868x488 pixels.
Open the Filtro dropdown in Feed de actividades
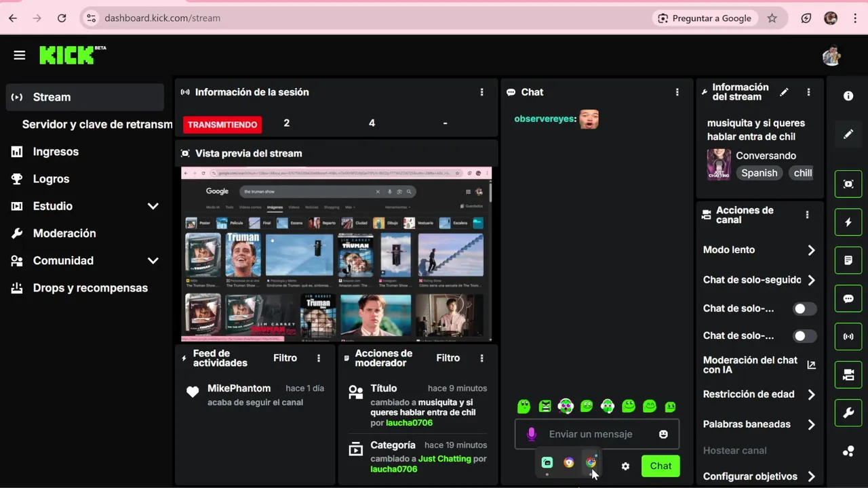(285, 358)
